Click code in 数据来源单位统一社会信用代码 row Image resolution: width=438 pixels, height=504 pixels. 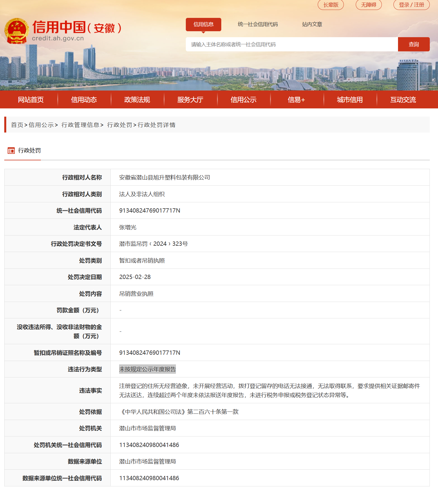click(149, 478)
